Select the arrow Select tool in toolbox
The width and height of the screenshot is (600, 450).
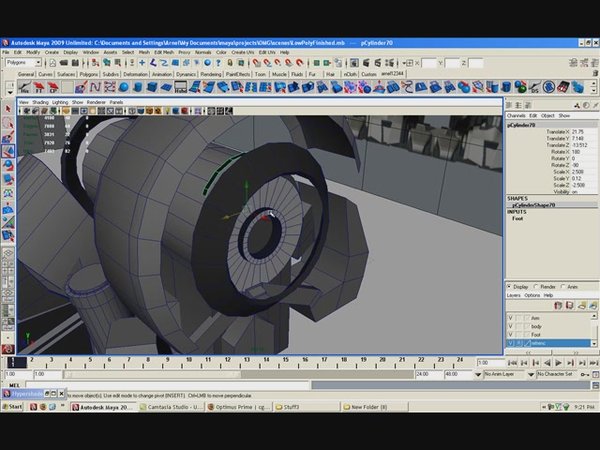coord(8,110)
